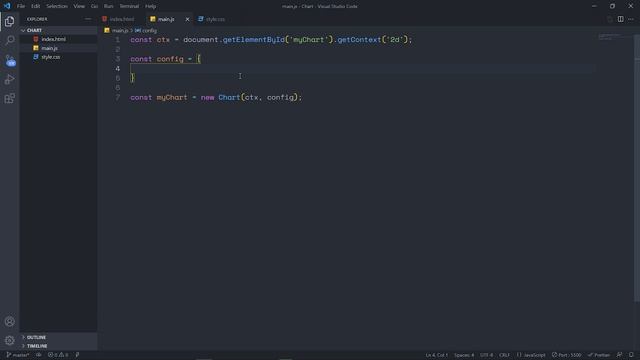This screenshot has width=640, height=360.
Task: Click the EXPLORER panel title
Action: point(37,19)
